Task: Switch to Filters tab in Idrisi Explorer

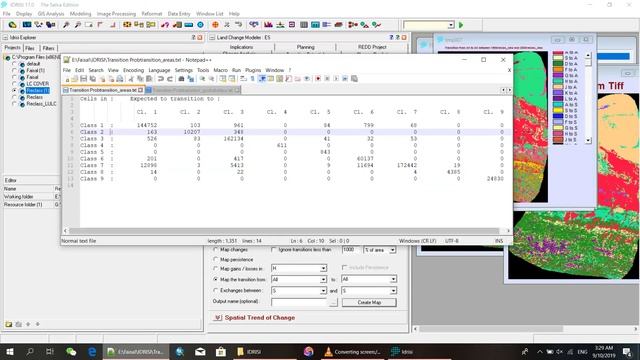Action: [48, 48]
